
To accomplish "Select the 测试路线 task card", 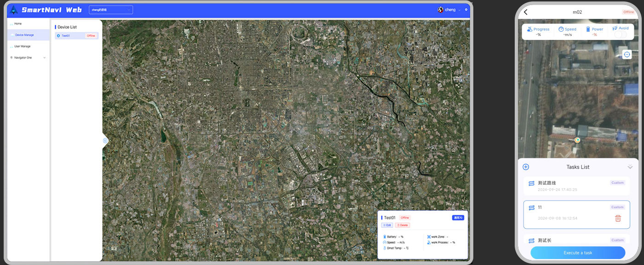I will 576,186.
